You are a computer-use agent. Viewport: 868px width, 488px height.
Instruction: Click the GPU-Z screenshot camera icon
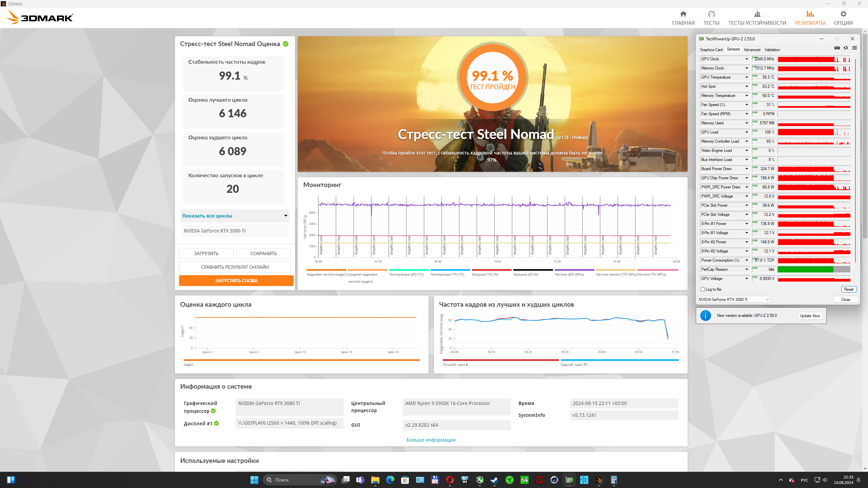pyautogui.click(x=837, y=48)
